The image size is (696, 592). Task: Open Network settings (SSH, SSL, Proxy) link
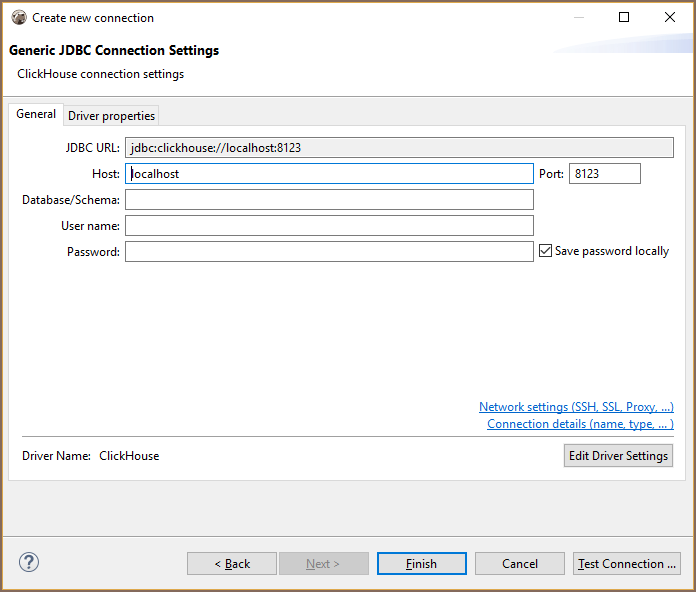(x=576, y=407)
